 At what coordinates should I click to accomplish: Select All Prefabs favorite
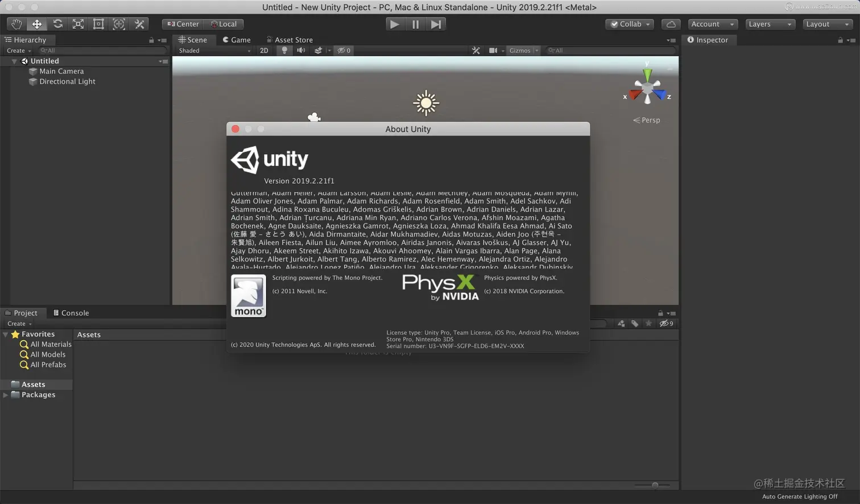[43, 365]
